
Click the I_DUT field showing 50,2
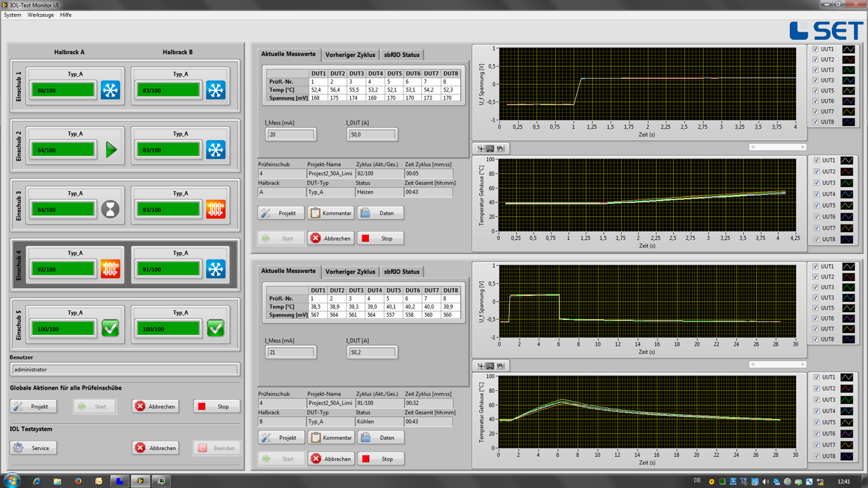pyautogui.click(x=372, y=352)
